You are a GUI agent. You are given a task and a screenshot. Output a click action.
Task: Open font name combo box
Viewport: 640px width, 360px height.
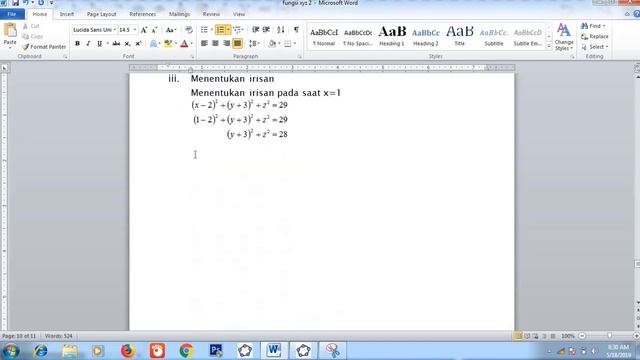click(95, 30)
